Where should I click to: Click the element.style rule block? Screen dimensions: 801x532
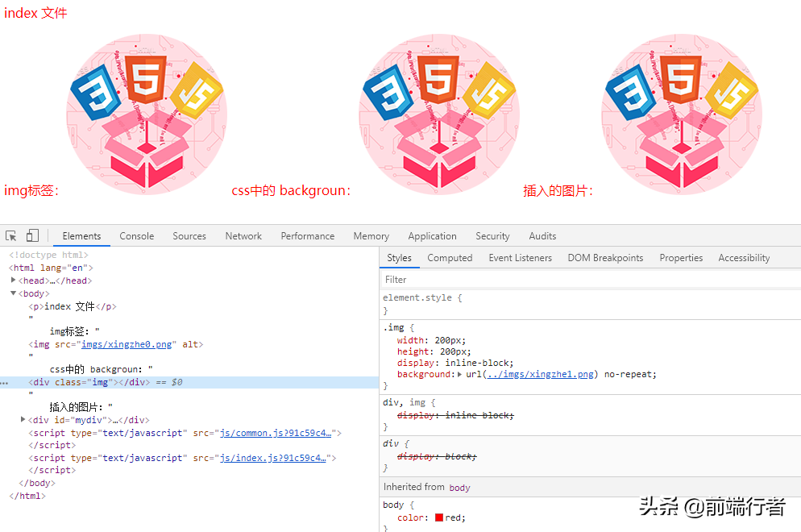click(x=590, y=304)
